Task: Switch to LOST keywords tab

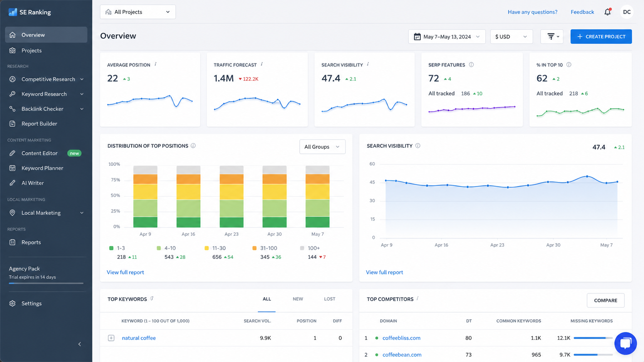Action: point(330,299)
